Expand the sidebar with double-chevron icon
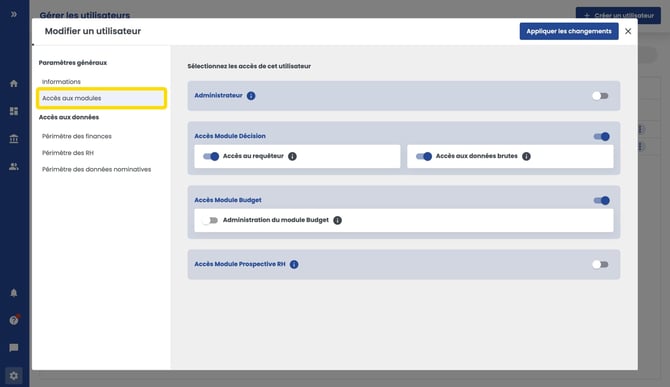This screenshot has height=387, width=670. pos(14,15)
